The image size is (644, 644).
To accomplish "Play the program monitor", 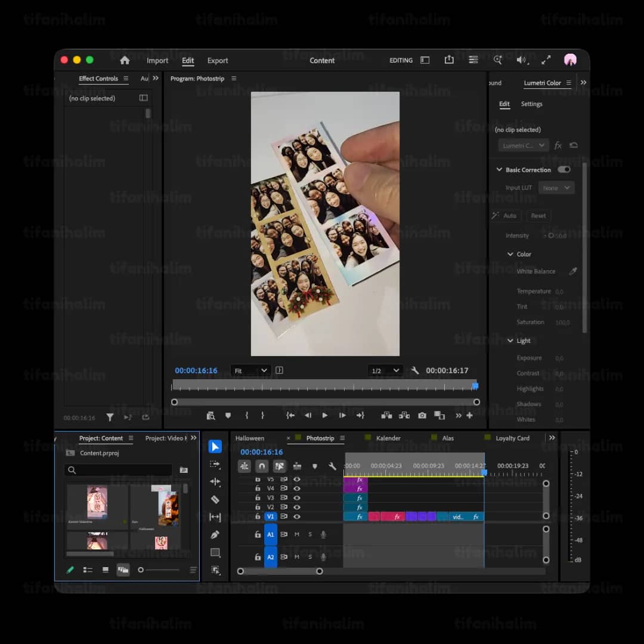I will (x=324, y=416).
